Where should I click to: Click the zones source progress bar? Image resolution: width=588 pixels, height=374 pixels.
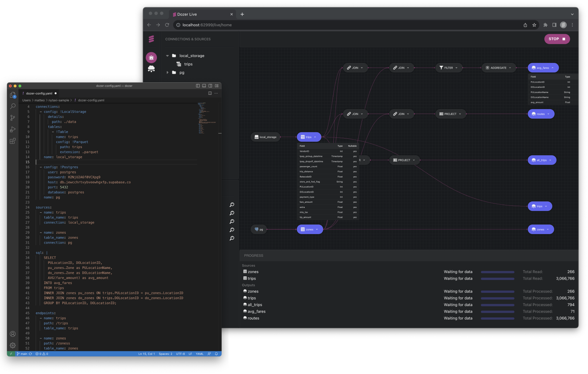[498, 272]
